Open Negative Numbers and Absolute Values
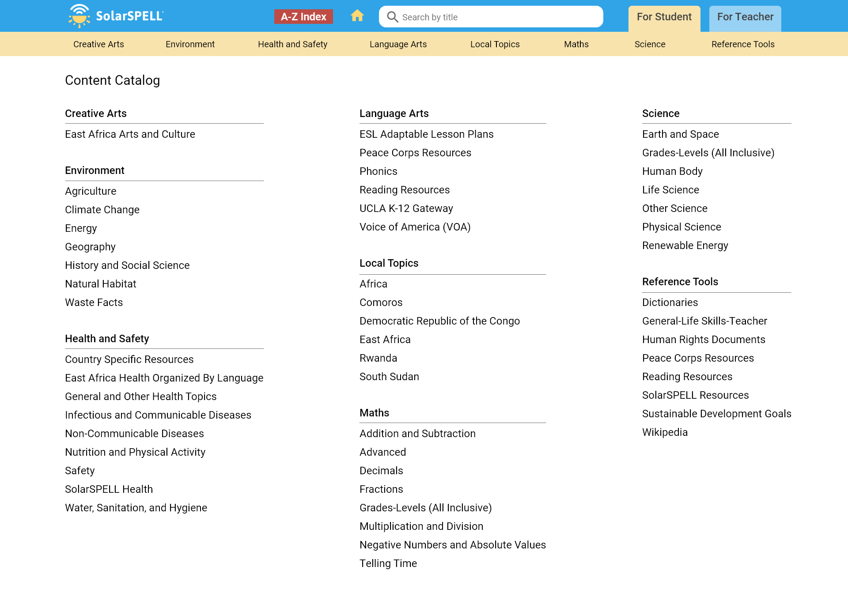Image resolution: width=848 pixels, height=616 pixels. pyautogui.click(x=452, y=545)
